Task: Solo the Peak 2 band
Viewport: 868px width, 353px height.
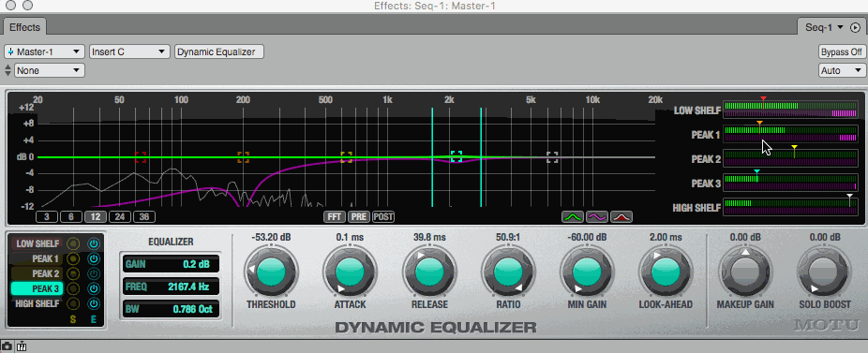Action: [73, 273]
